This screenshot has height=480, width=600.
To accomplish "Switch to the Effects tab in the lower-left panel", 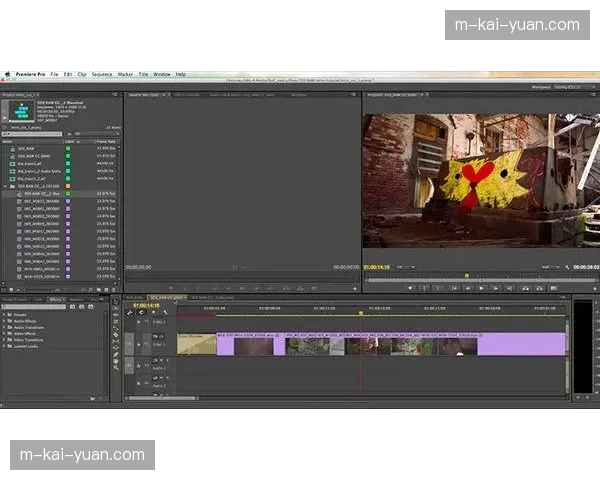I will pyautogui.click(x=55, y=298).
